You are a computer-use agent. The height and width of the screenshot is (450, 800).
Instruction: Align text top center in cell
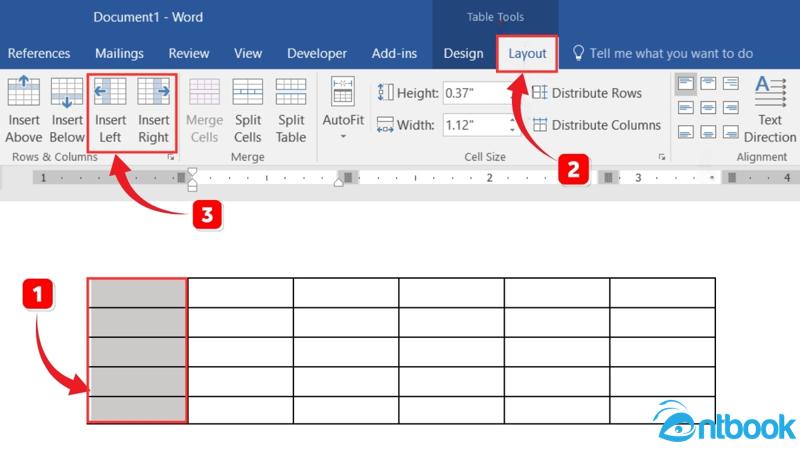coord(708,84)
